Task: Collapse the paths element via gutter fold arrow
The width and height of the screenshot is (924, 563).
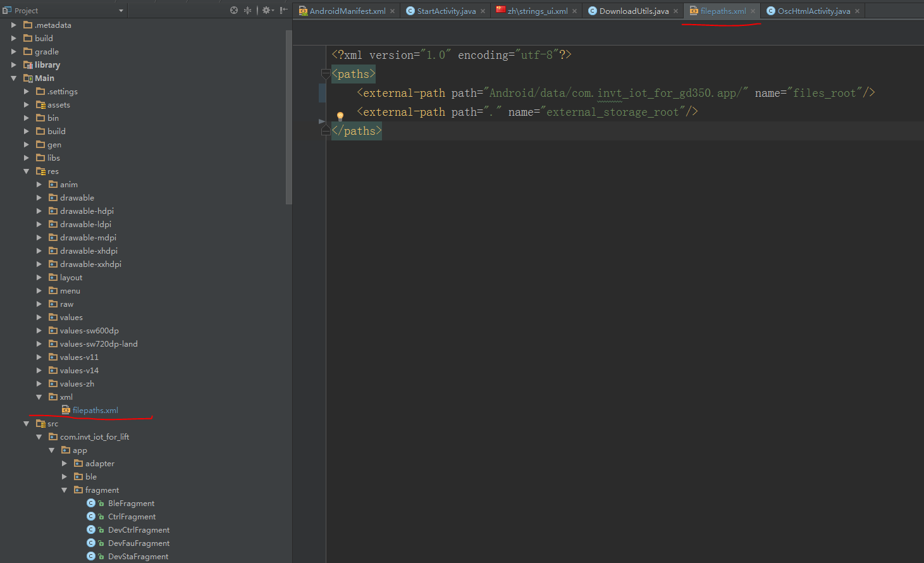Action: 326,73
